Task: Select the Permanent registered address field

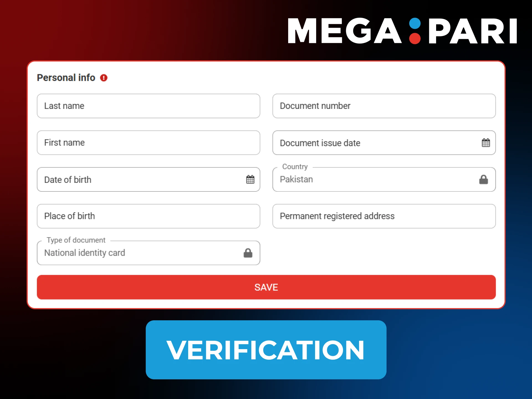Action: tap(384, 216)
